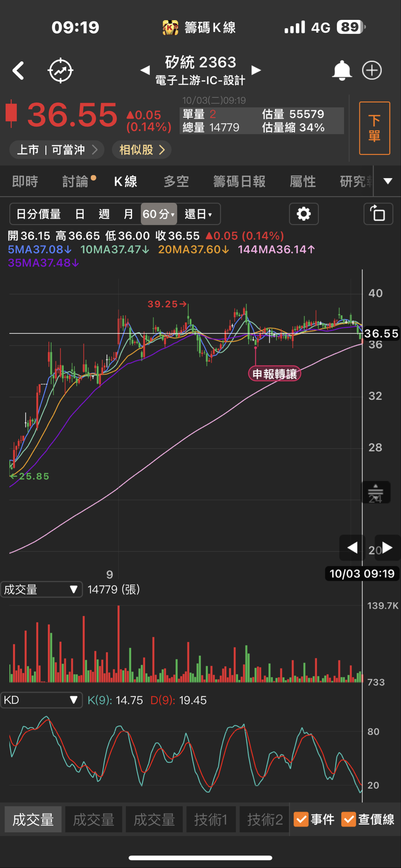Open the 60分 interval dropdown

[x=159, y=214]
